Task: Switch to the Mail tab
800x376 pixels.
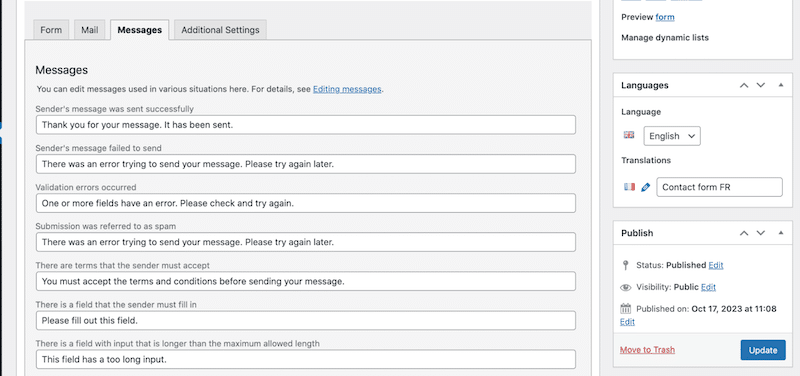Action: pyautogui.click(x=90, y=30)
